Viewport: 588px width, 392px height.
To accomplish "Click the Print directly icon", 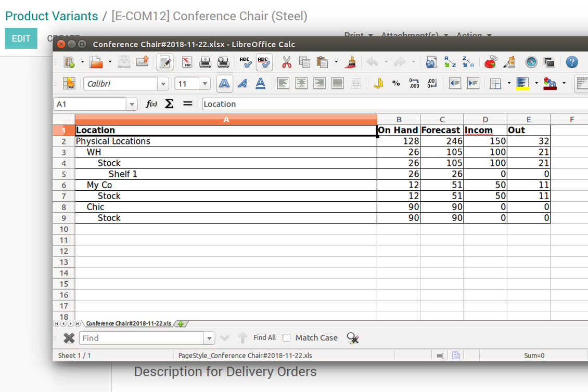I will (x=205, y=62).
